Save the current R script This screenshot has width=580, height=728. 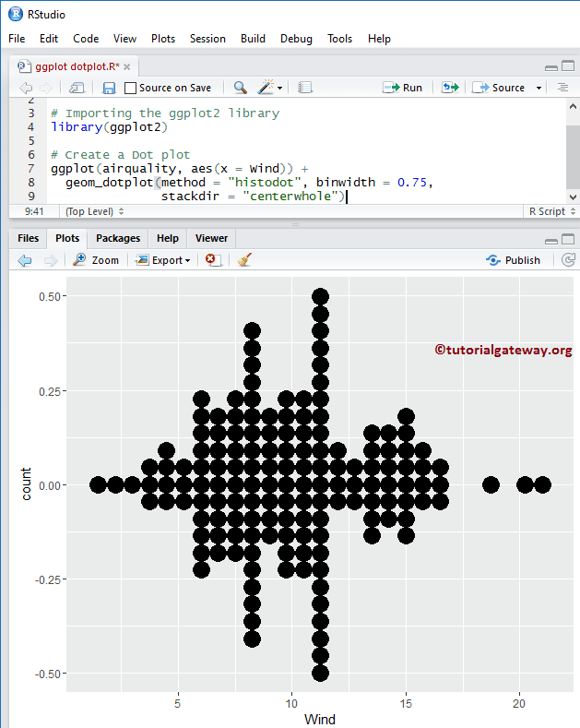point(109,88)
